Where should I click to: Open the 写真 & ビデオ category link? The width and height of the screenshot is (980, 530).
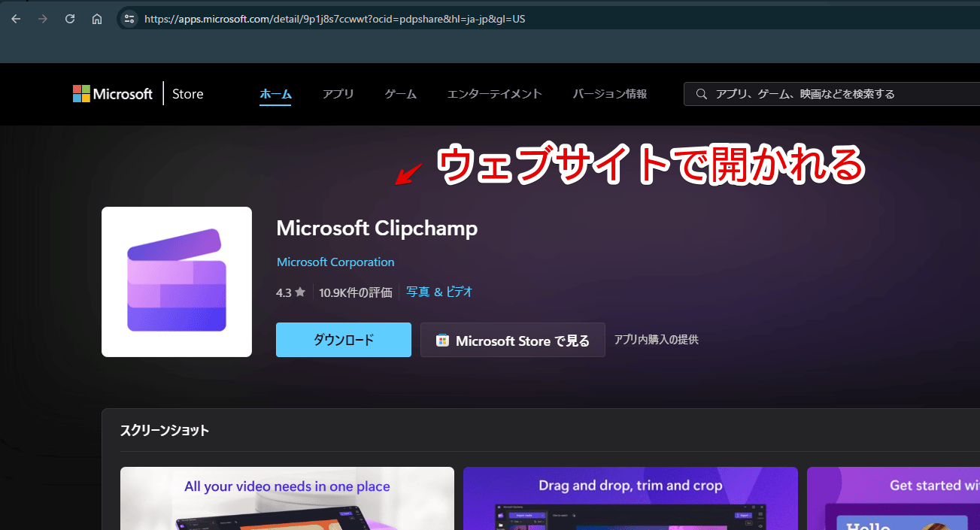click(x=439, y=292)
